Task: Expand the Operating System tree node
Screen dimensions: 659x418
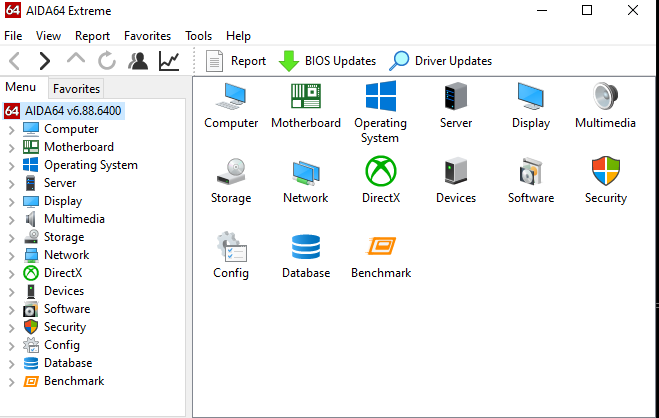Action: 11,166
